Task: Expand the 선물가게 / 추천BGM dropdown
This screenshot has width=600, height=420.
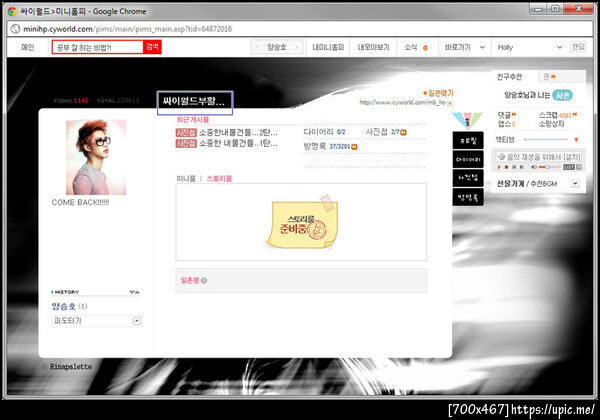Action: [x=575, y=184]
